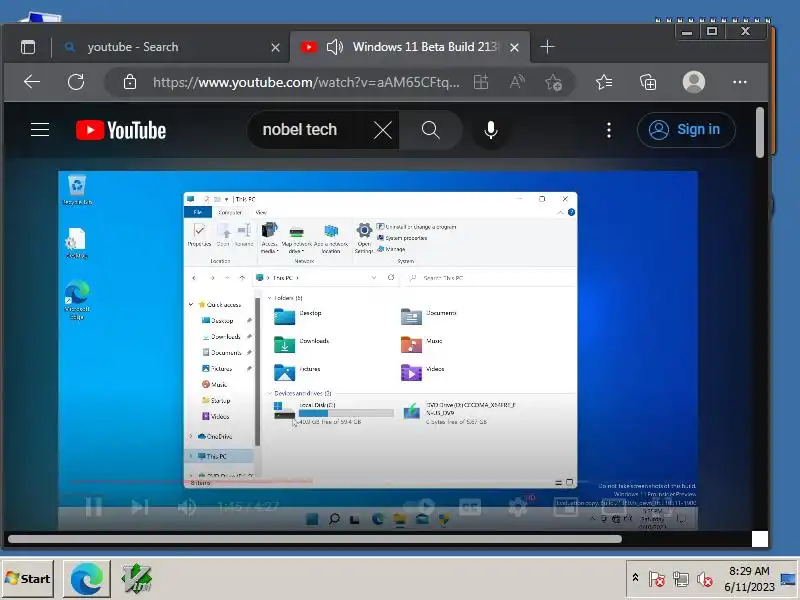Go back to the previous page
The width and height of the screenshot is (800, 600).
(32, 82)
